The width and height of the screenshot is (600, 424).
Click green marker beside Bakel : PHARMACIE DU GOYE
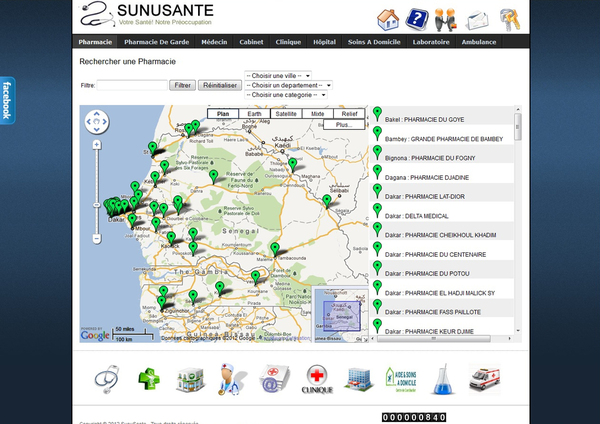coord(377,114)
